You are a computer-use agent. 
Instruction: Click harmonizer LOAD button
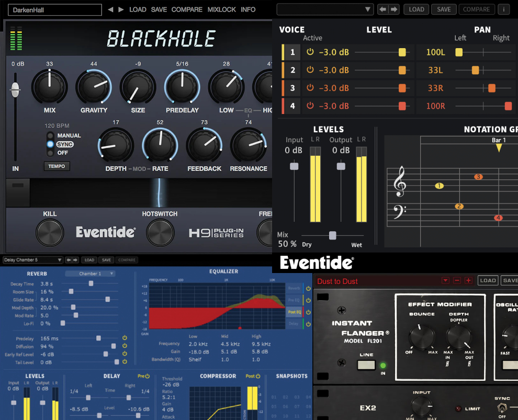click(x=416, y=9)
